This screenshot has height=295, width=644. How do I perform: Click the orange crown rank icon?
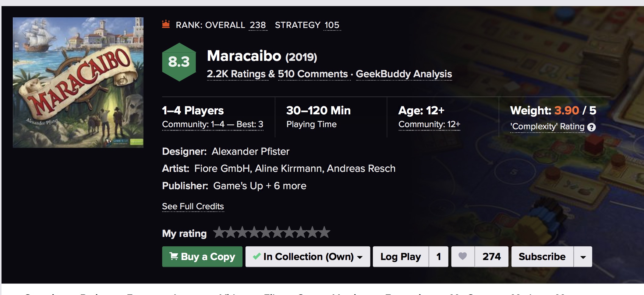coord(166,24)
